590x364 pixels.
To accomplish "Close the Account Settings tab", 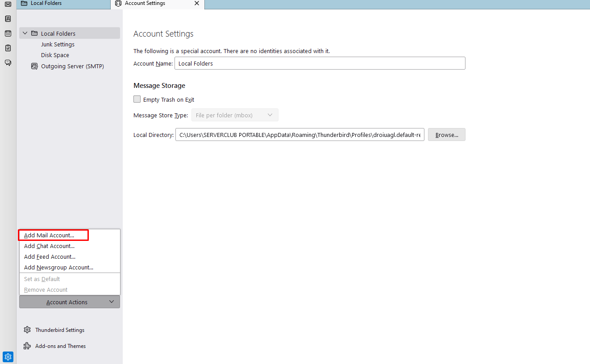I will pos(197,4).
